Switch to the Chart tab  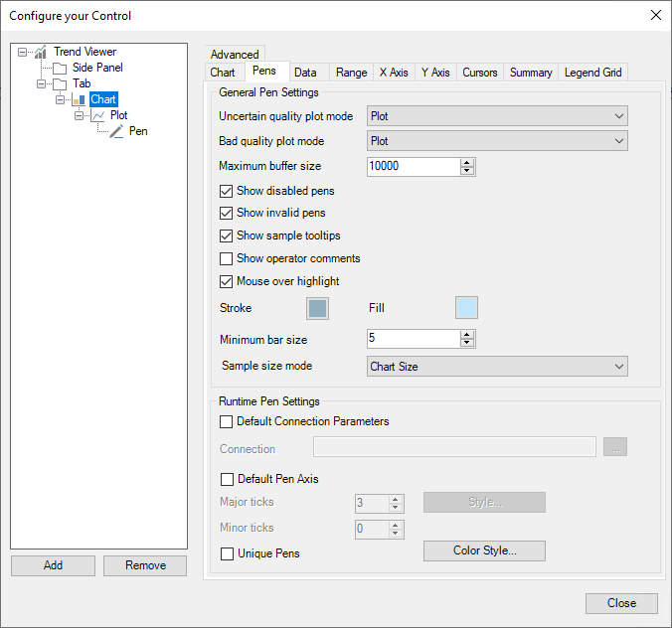coord(223,73)
